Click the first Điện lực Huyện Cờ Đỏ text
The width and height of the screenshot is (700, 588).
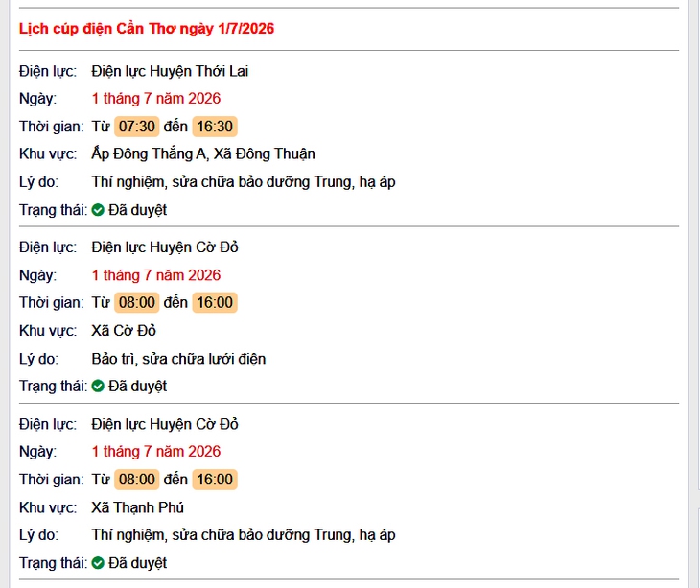pyautogui.click(x=165, y=247)
